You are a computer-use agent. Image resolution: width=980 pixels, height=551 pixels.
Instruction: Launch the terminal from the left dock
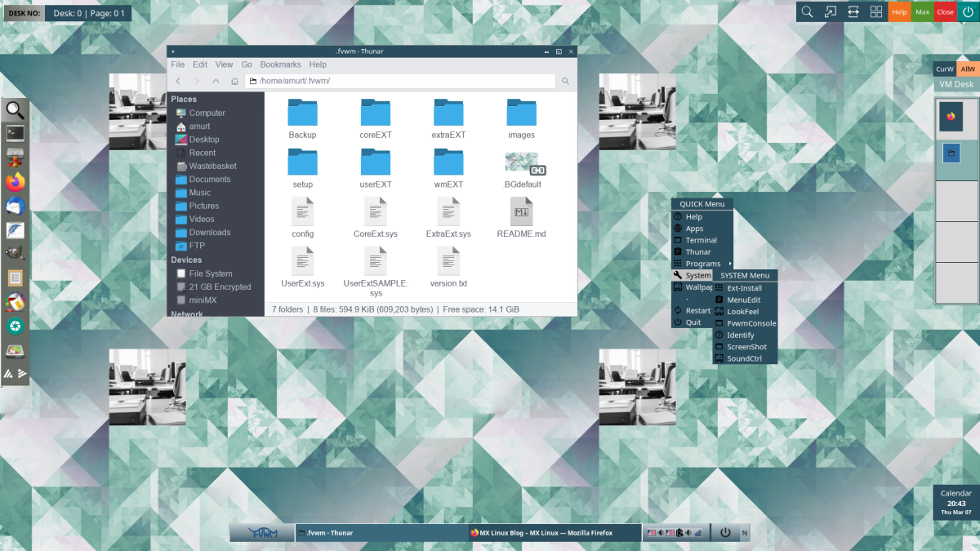(16, 133)
